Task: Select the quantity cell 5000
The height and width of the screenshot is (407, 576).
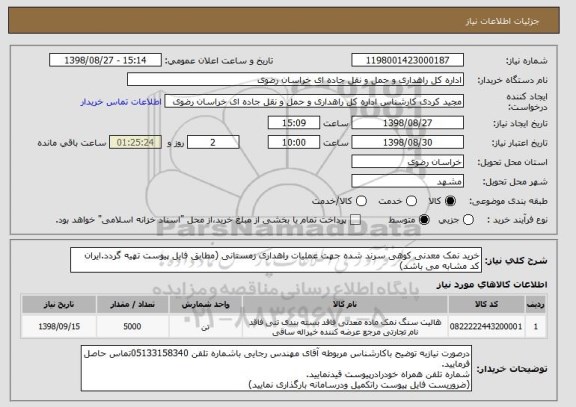Action: click(x=132, y=327)
